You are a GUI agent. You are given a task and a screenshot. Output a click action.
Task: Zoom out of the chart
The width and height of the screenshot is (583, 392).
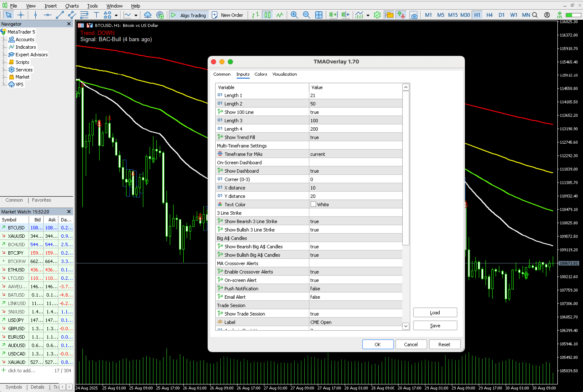pyautogui.click(x=306, y=15)
